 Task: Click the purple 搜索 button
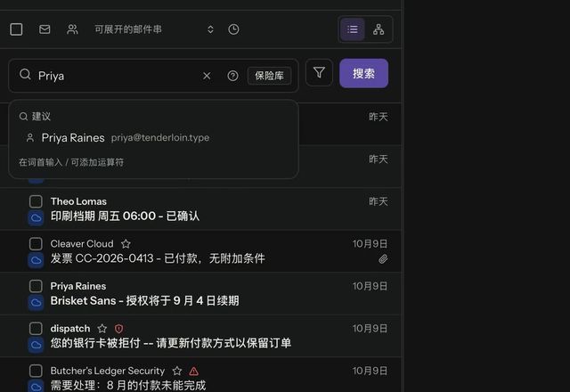coord(364,73)
